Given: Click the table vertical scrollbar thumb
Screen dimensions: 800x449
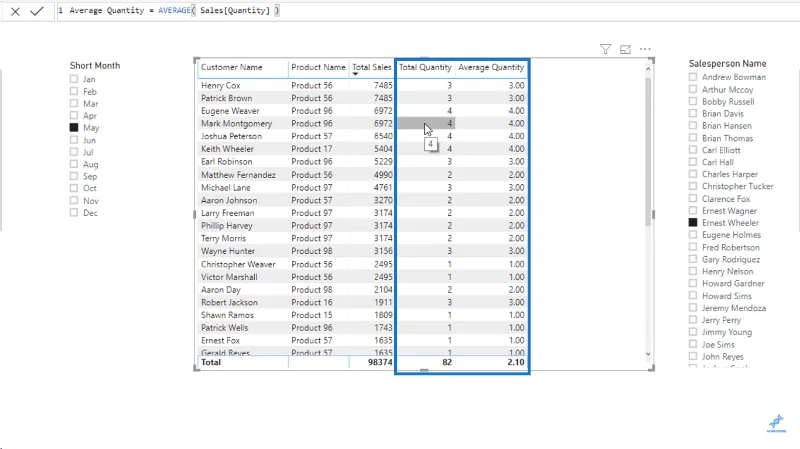Looking at the screenshot, I should click(648, 151).
